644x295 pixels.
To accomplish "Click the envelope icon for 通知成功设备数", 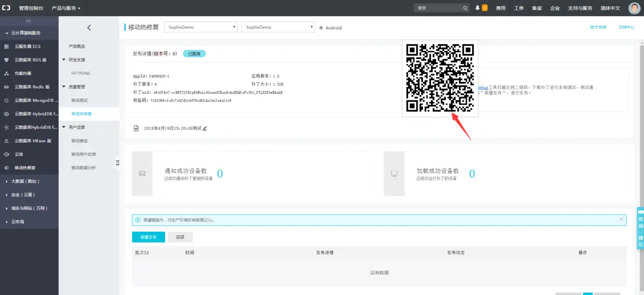I will pos(142,173).
